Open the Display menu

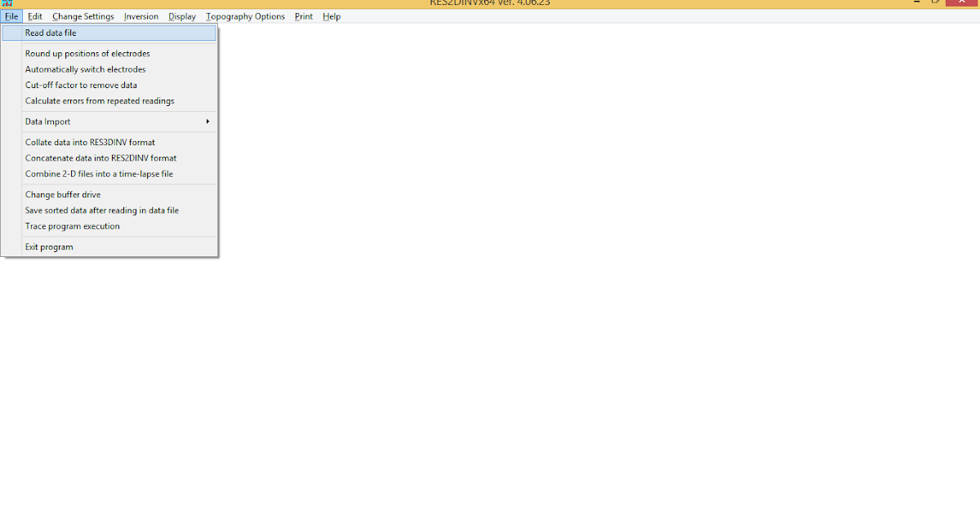(x=182, y=16)
